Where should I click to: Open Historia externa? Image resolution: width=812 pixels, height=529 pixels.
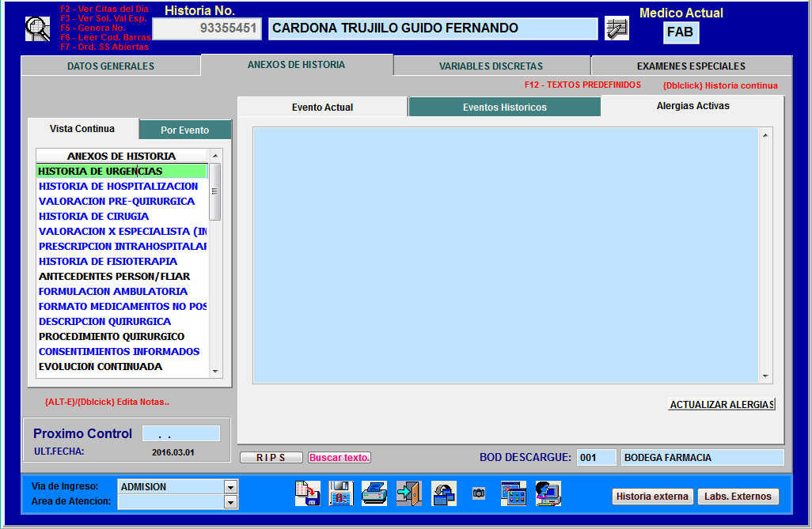652,497
